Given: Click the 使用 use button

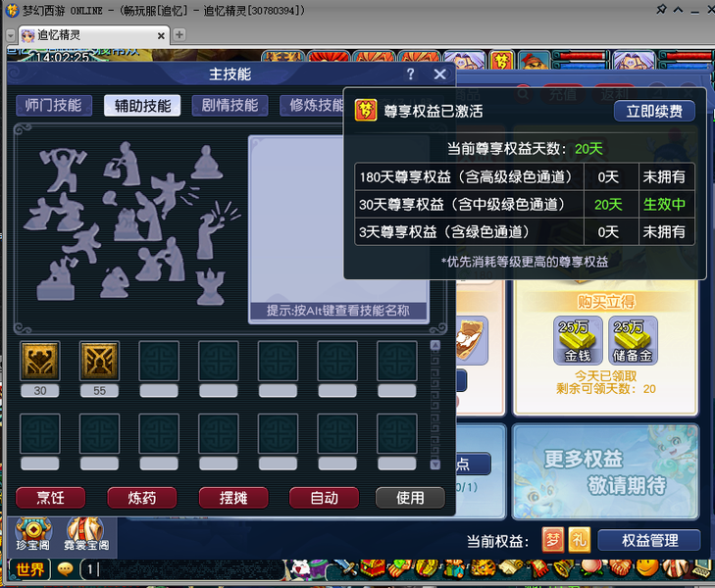Looking at the screenshot, I should [410, 498].
